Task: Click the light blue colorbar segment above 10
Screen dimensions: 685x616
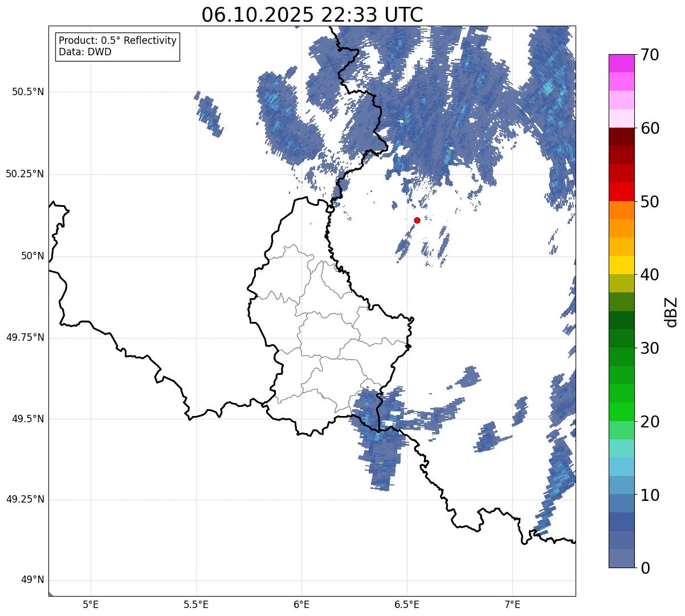Action: (x=621, y=467)
